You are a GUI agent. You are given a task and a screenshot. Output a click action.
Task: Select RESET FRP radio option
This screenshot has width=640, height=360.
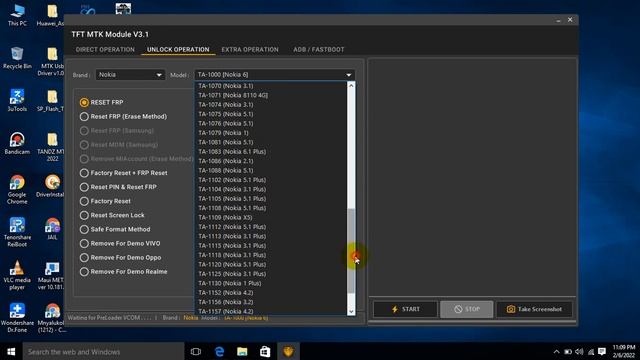click(x=102, y=102)
